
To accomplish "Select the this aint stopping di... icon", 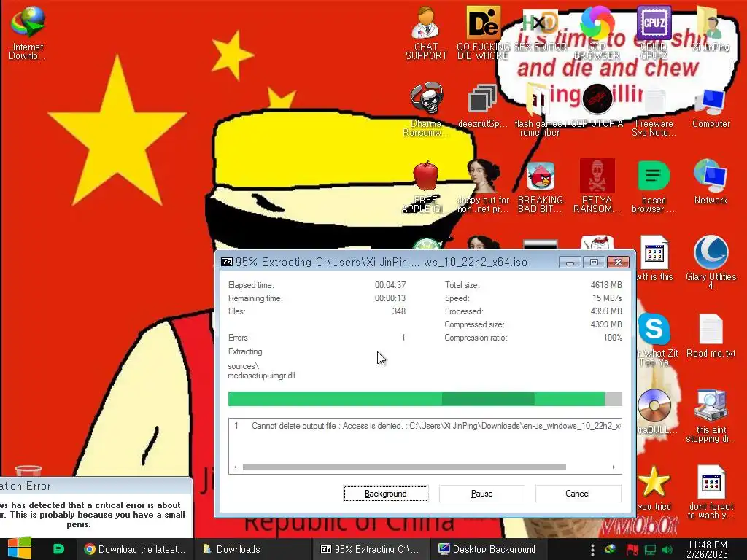I will (x=711, y=416).
